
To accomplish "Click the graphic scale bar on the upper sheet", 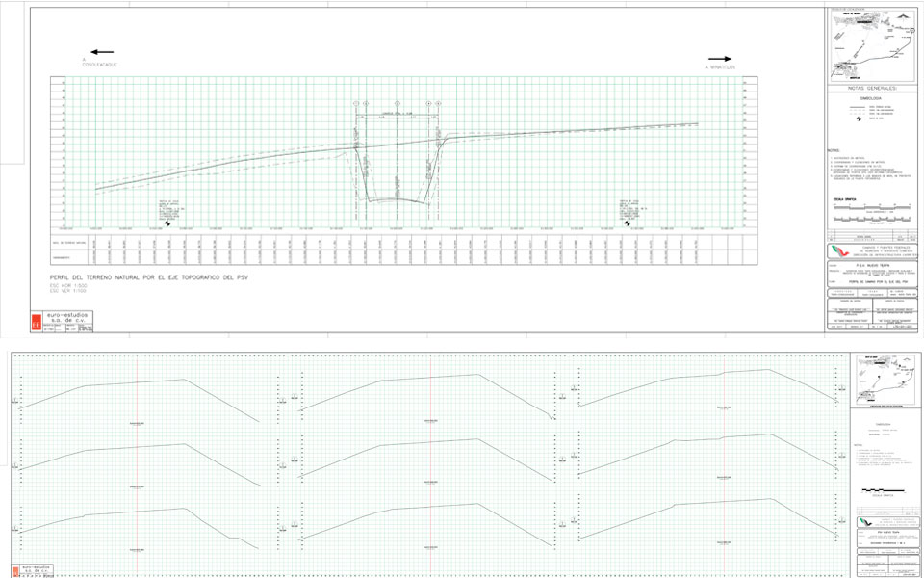I will tap(874, 208).
